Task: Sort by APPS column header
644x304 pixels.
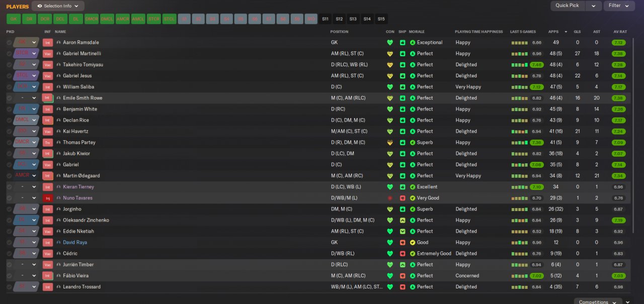Action: click(x=553, y=32)
